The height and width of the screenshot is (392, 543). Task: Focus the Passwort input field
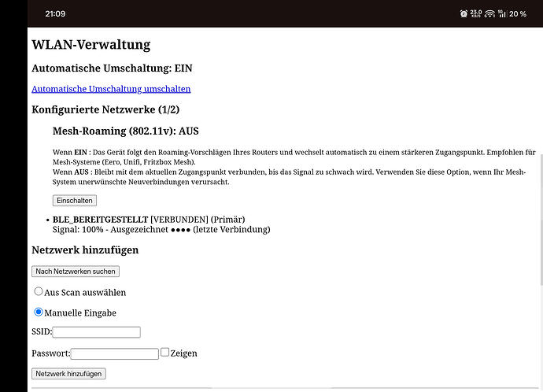(114, 353)
